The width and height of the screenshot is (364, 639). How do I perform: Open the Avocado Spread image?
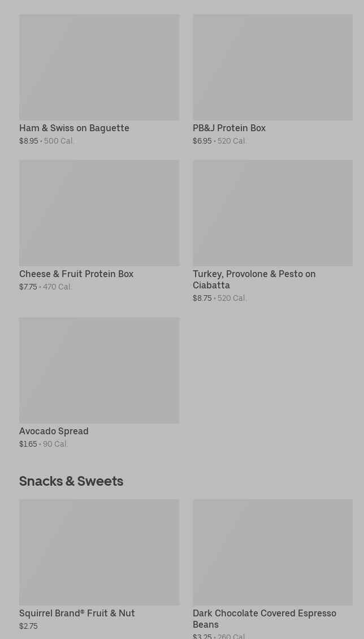point(99,370)
